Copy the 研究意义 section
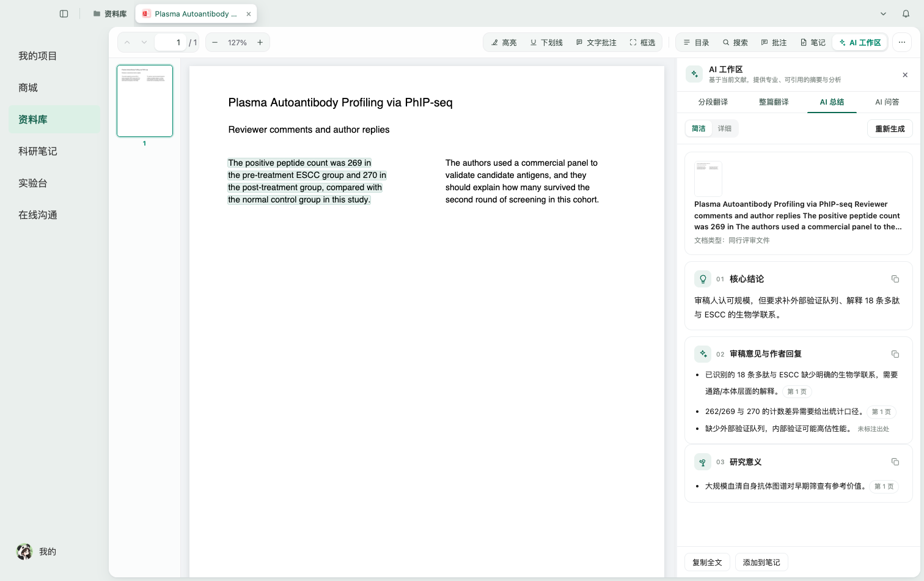Viewport: 924px width, 581px height. coord(895,462)
